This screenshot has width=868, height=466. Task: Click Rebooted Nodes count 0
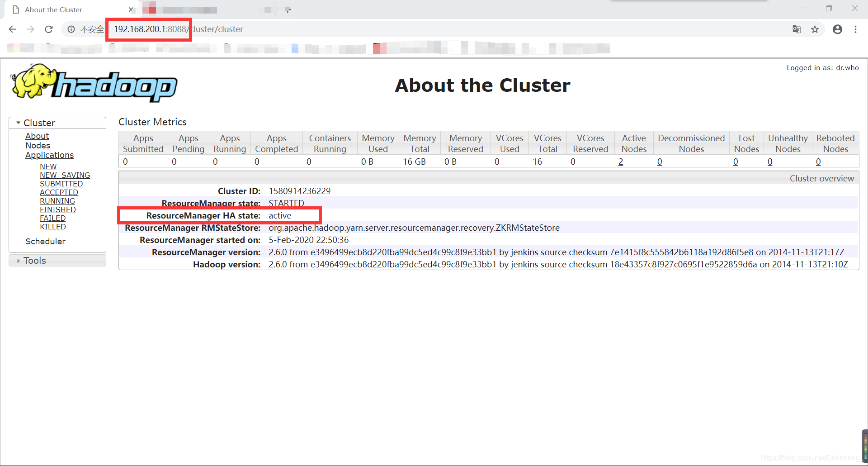pos(818,162)
